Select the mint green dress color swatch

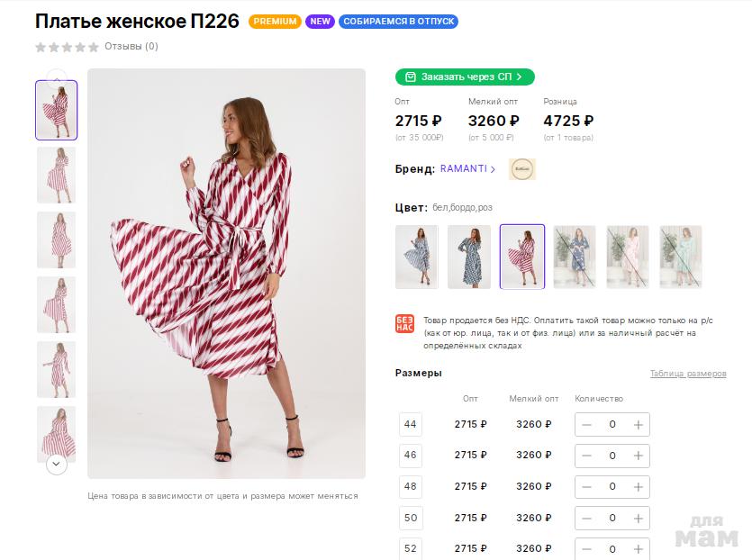(681, 257)
